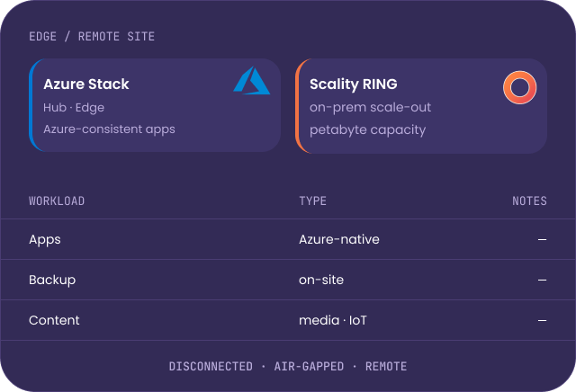The width and height of the screenshot is (576, 392).
Task: Click the DISCONNECTED footer label
Action: point(211,366)
